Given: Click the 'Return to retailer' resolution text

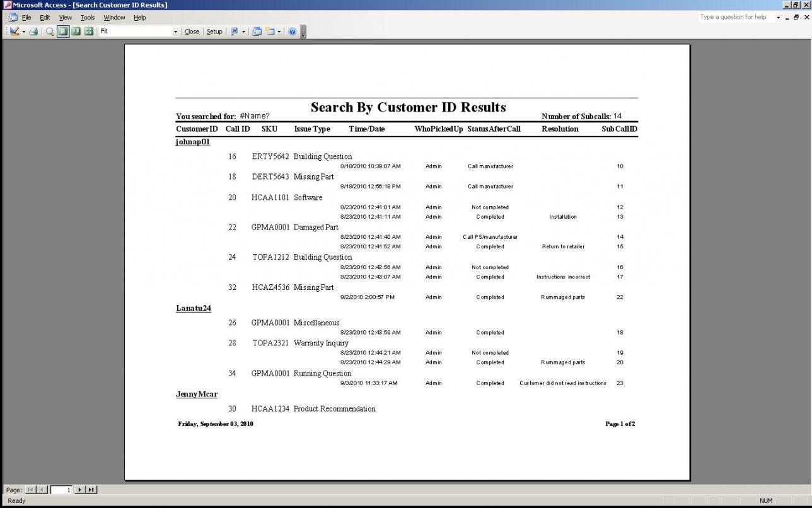Looking at the screenshot, I should coord(563,246).
